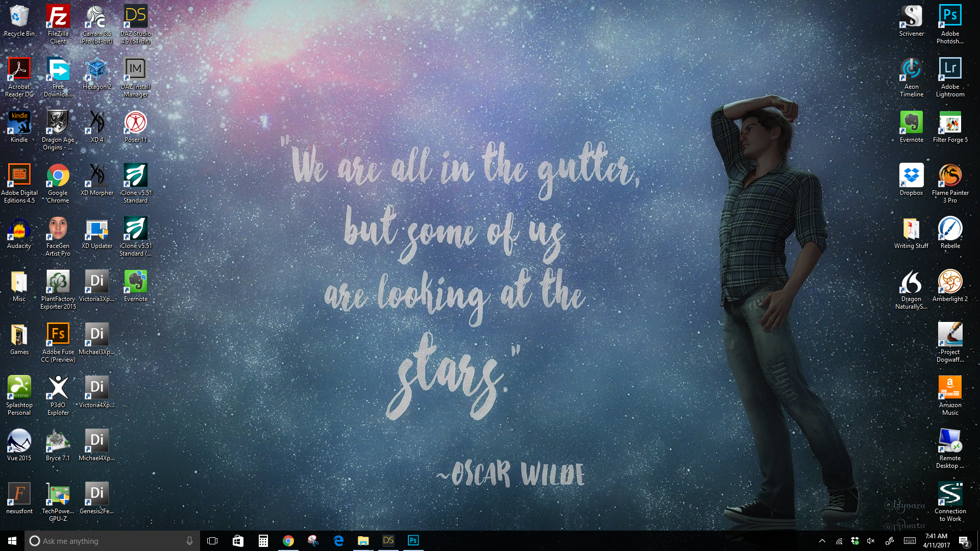Image resolution: width=980 pixels, height=551 pixels.
Task: Open the clock and date flyout
Action: point(936,541)
